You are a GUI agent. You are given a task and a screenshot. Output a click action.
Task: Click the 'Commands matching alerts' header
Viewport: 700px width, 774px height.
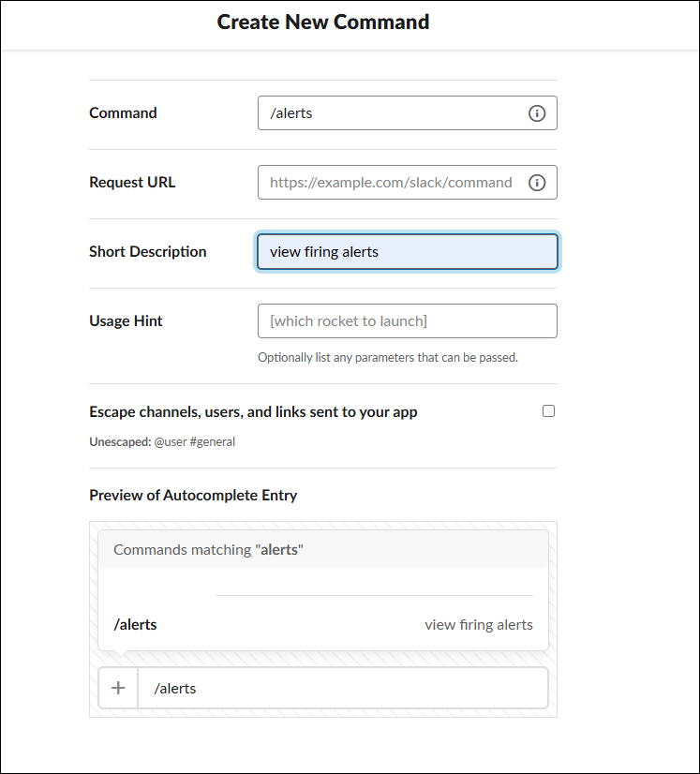209,550
